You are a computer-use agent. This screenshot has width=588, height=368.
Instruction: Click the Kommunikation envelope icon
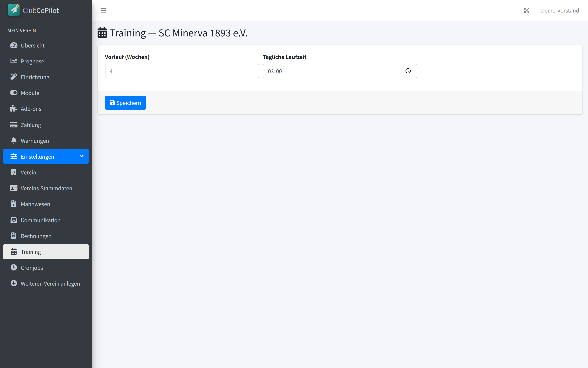14,220
